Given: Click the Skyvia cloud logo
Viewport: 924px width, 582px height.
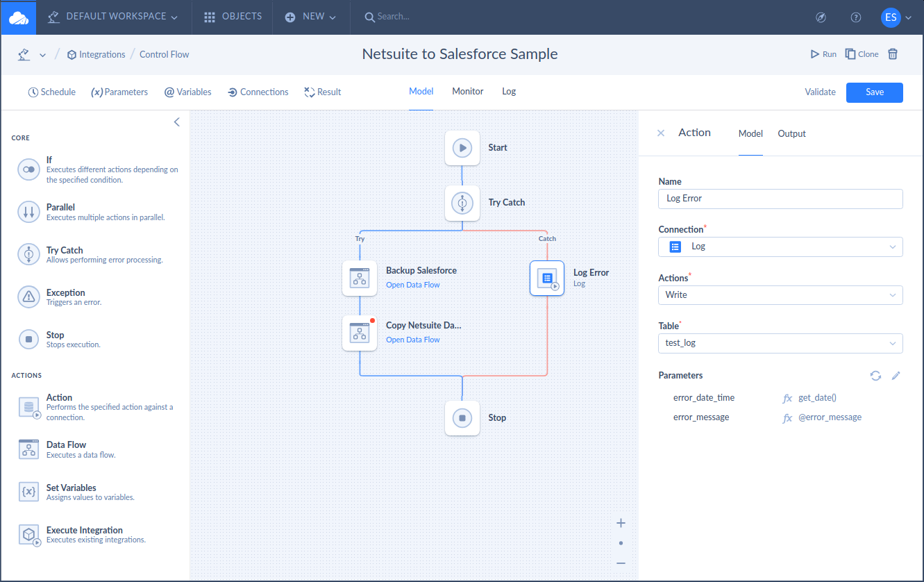Looking at the screenshot, I should coord(19,17).
